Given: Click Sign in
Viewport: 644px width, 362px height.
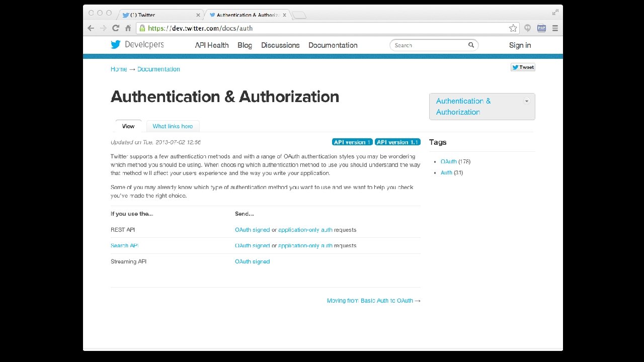Looking at the screenshot, I should click(x=520, y=45).
